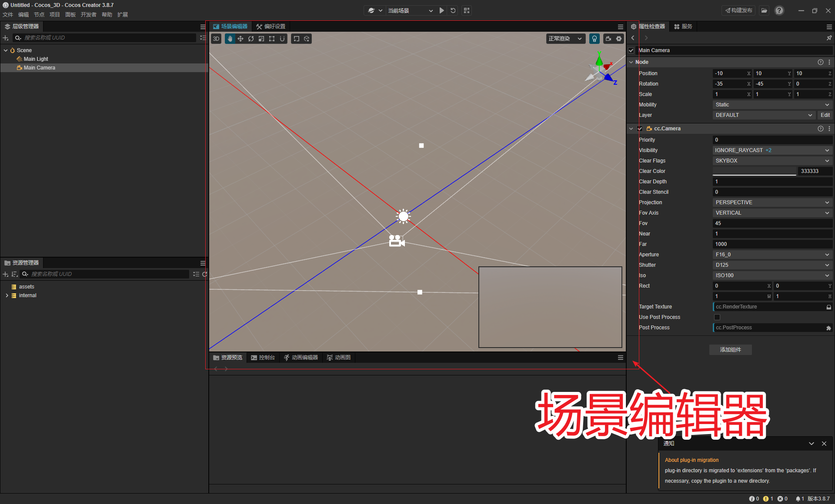Close the 通知 notification panel
This screenshot has width=835, height=504.
[824, 444]
